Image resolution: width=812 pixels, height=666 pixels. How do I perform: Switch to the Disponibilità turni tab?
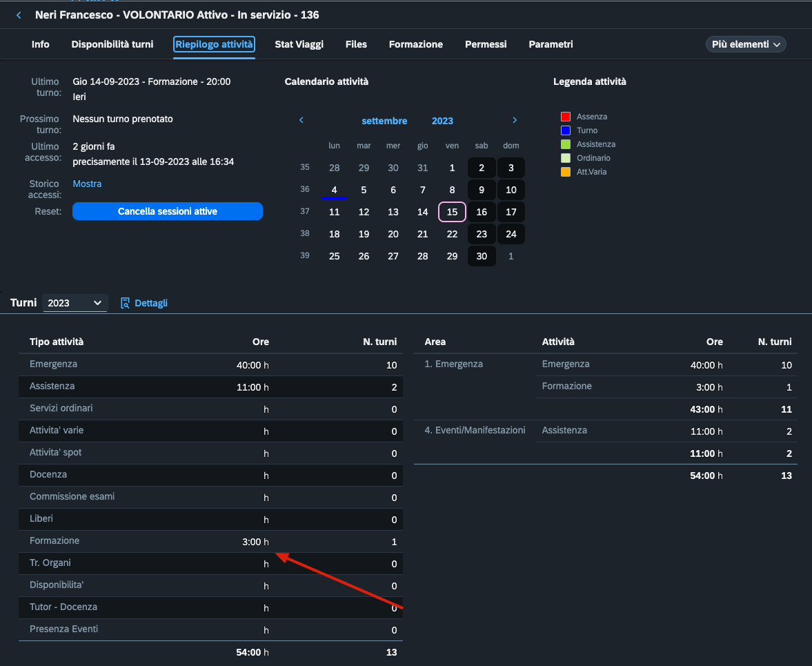click(x=112, y=44)
